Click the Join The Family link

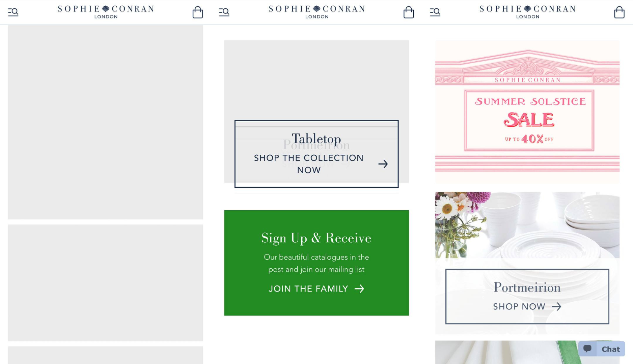coord(308,289)
